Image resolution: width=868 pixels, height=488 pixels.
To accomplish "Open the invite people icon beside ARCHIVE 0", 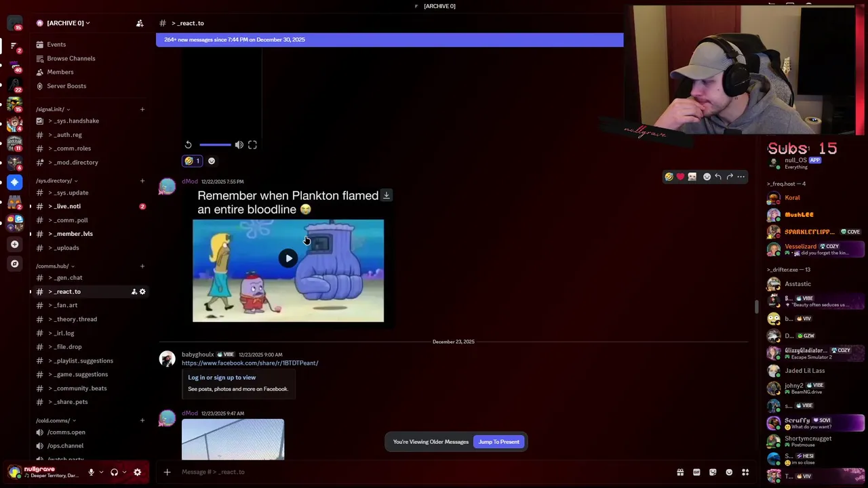I will click(140, 23).
